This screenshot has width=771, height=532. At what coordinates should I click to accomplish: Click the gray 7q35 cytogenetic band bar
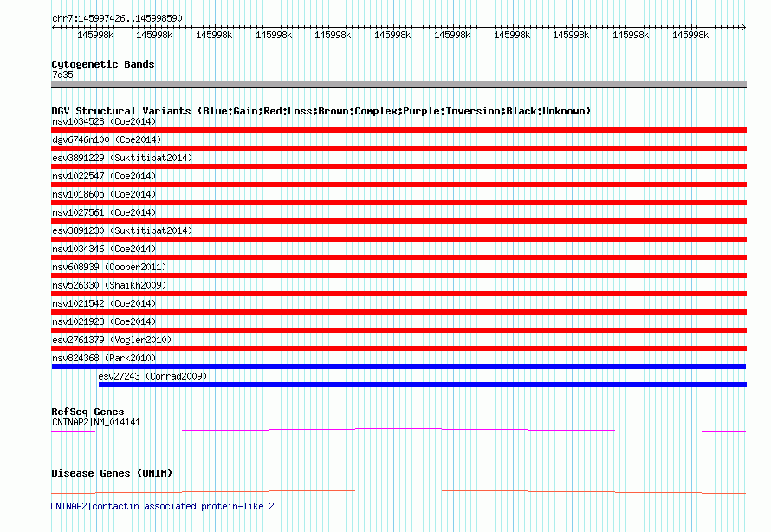pyautogui.click(x=398, y=84)
